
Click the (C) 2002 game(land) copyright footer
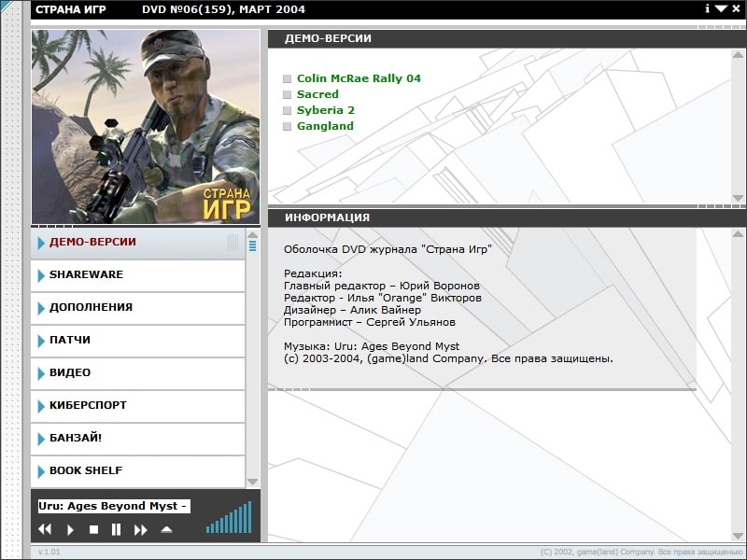pos(641,552)
